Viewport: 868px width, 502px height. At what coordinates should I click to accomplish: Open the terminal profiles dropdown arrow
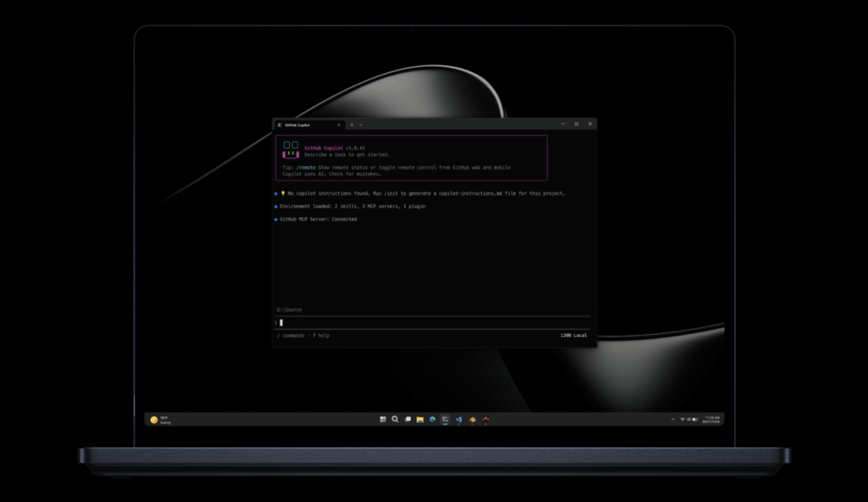point(361,125)
